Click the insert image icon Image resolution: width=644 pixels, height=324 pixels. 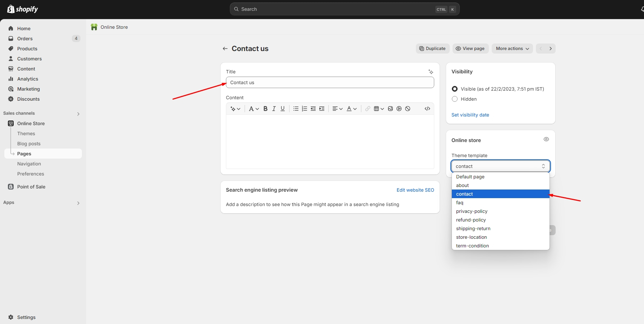pos(390,109)
